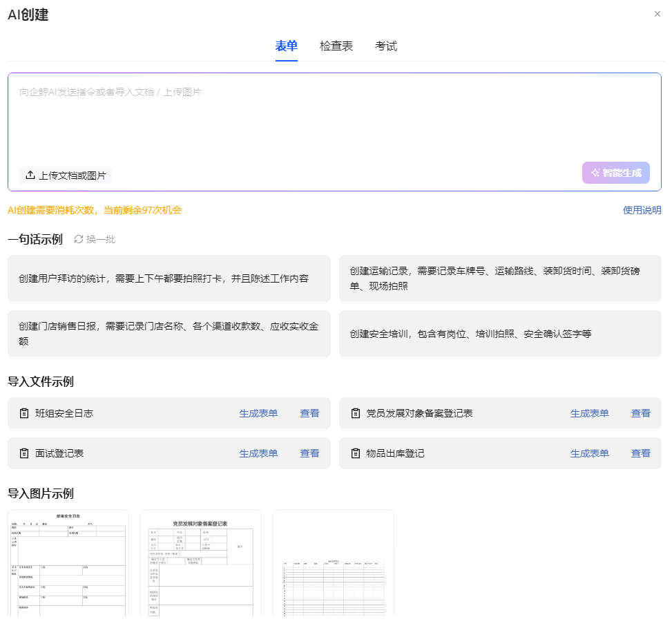Click 查看 for 党员发展对象备案登记表

point(641,413)
